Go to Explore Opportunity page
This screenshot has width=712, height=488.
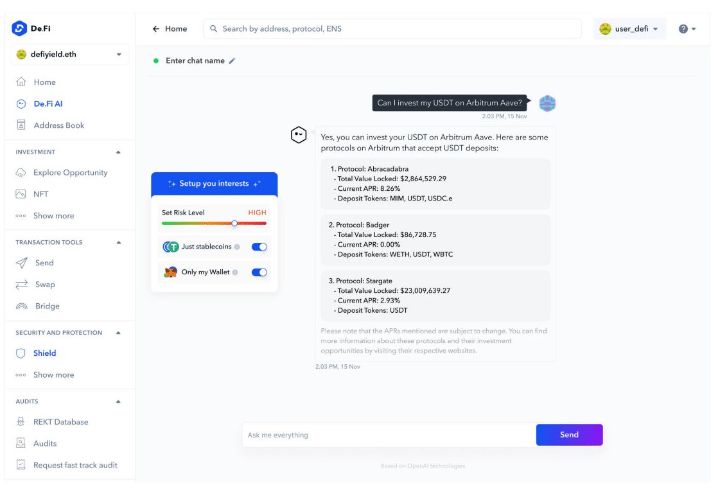click(70, 172)
